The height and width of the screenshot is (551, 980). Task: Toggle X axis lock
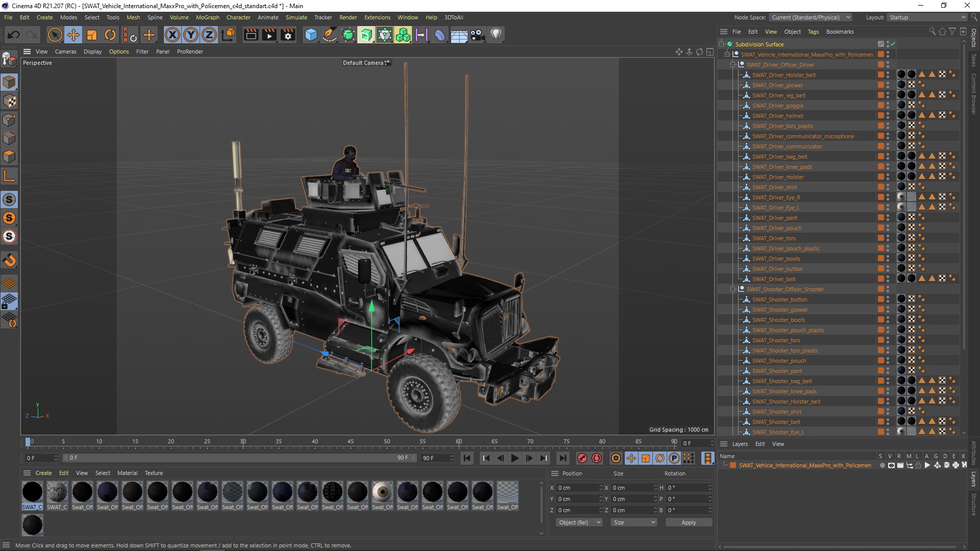point(173,35)
